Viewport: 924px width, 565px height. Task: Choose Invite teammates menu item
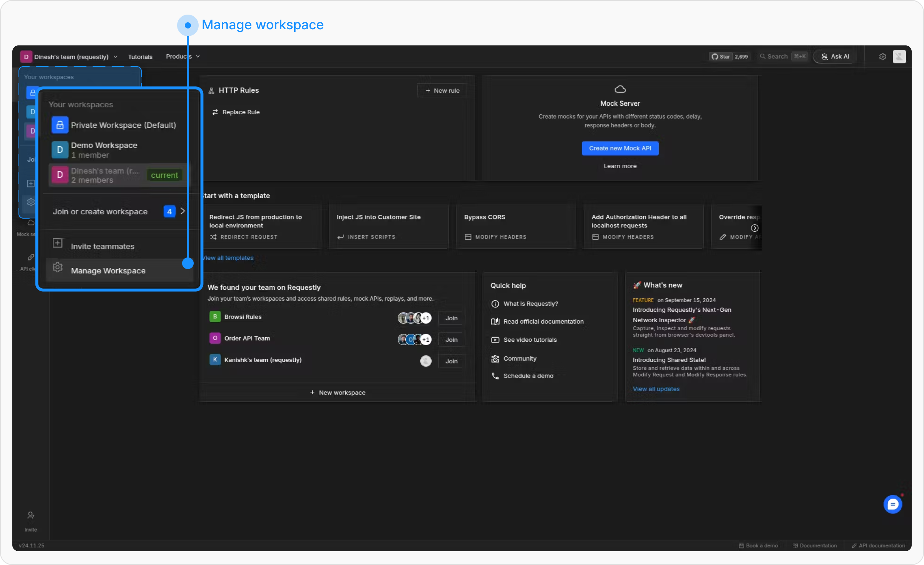[x=102, y=246]
